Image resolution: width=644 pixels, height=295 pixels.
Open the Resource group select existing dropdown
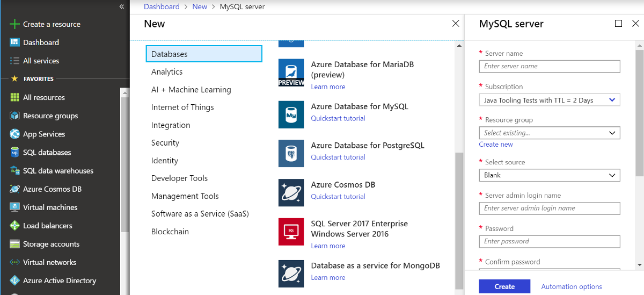pos(550,133)
